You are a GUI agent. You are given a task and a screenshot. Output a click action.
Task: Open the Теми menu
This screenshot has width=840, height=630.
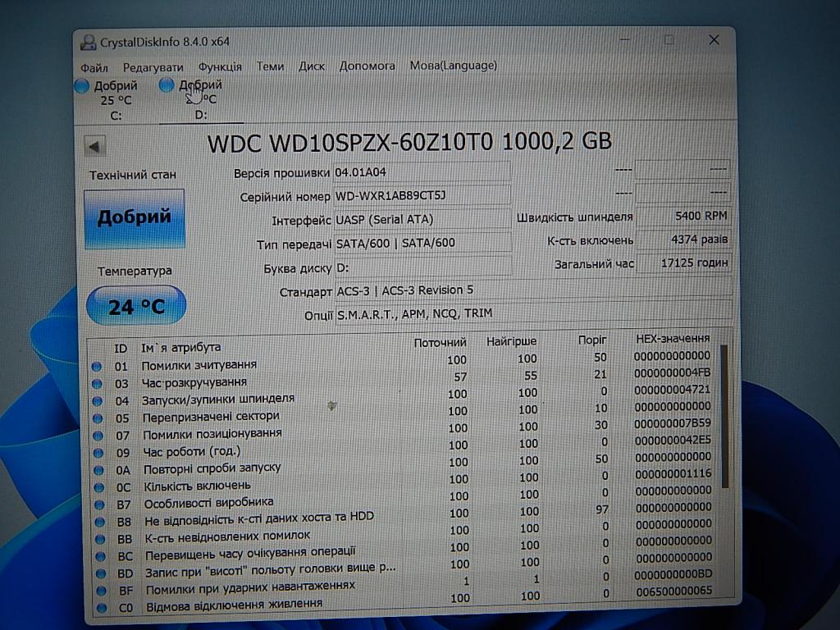269,66
